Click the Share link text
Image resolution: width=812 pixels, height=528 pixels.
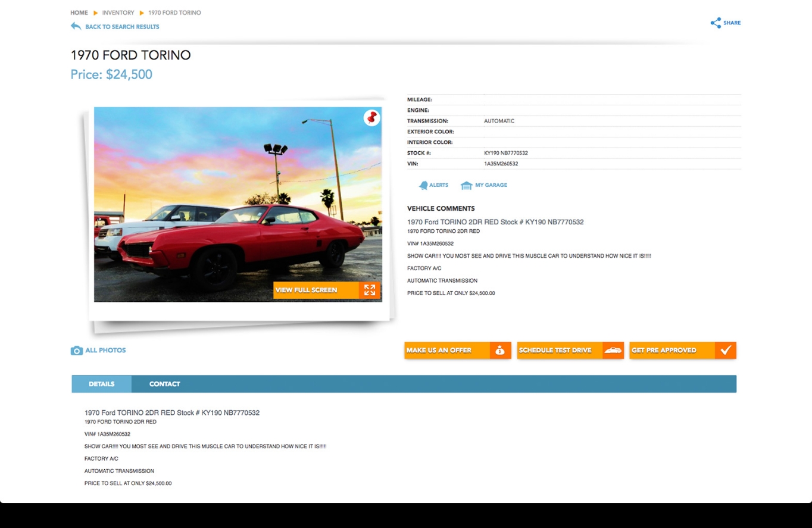[732, 23]
